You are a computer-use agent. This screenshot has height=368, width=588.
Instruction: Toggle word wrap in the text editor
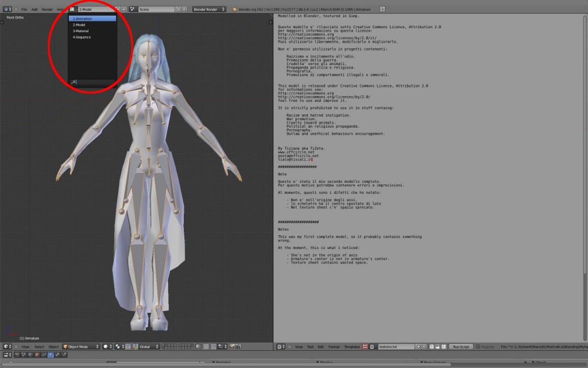(x=437, y=346)
